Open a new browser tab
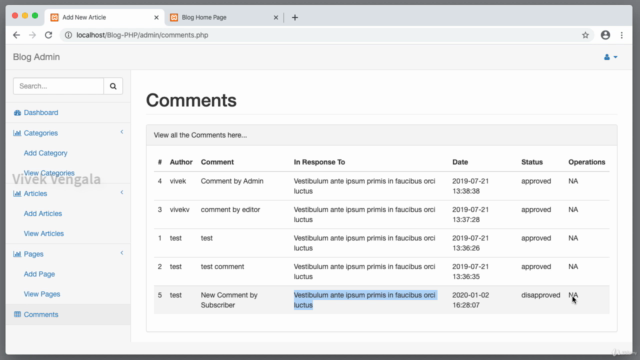The width and height of the screenshot is (640, 360). [295, 18]
